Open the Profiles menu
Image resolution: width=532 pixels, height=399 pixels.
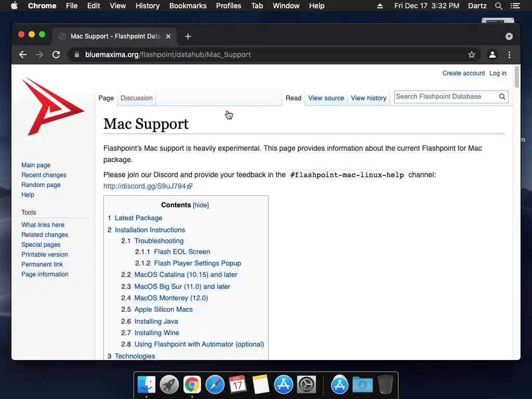(x=229, y=6)
